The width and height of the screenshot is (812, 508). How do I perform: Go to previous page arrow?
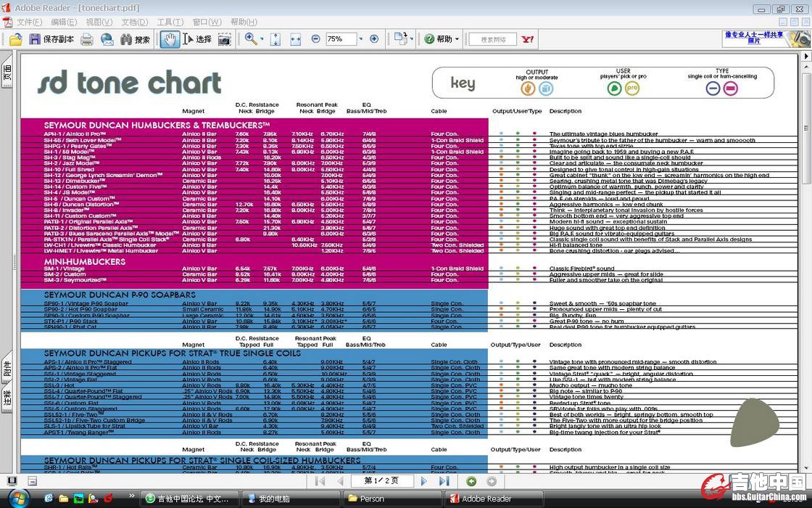[x=340, y=481]
